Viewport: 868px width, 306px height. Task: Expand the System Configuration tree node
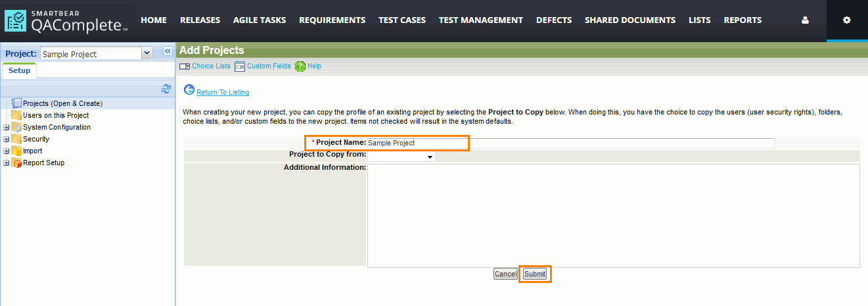(x=7, y=128)
